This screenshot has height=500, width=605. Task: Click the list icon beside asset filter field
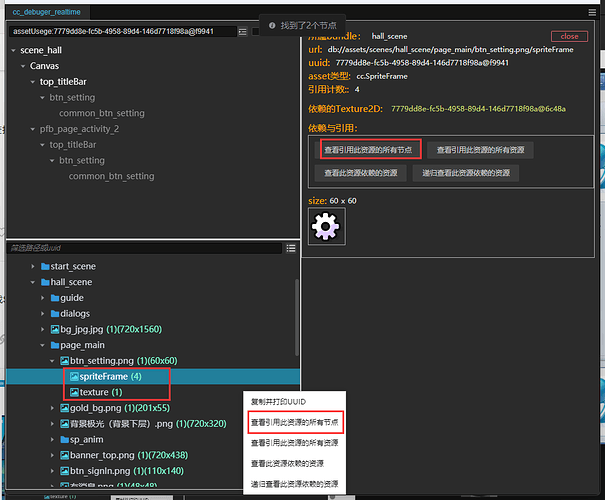pyautogui.click(x=291, y=248)
